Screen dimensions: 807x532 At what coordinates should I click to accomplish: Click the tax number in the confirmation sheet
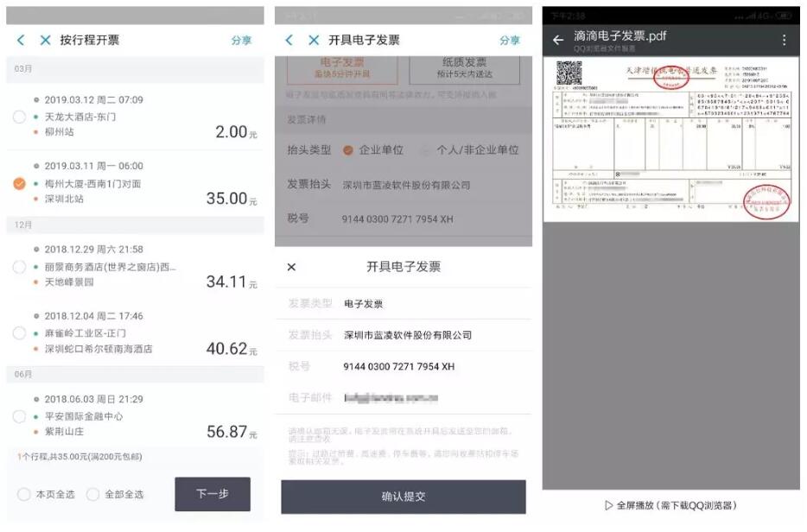(x=399, y=367)
